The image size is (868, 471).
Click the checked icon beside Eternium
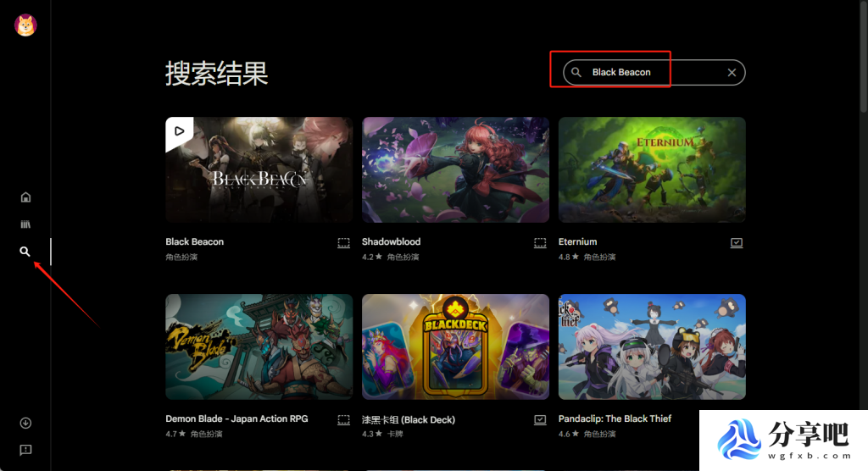(x=737, y=243)
